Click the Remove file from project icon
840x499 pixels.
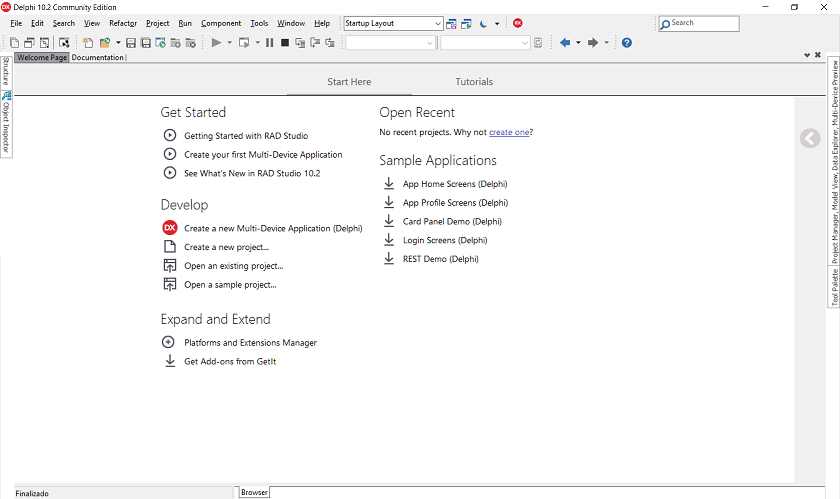click(x=191, y=42)
